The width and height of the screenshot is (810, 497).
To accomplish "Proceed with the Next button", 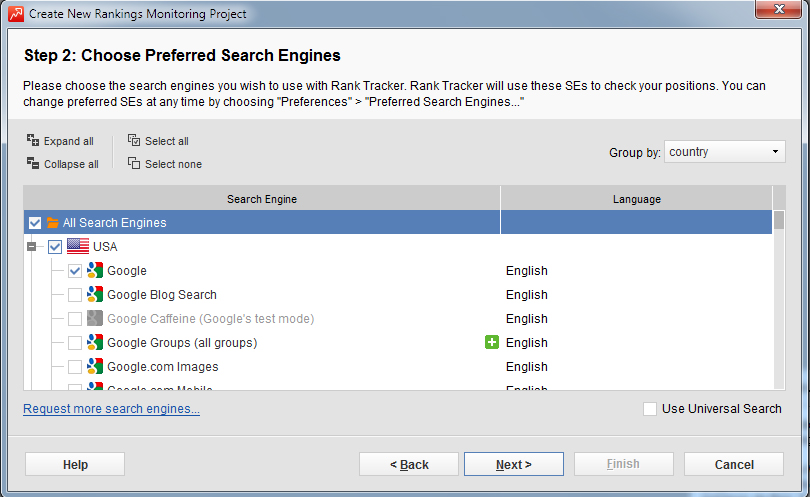I will [513, 464].
